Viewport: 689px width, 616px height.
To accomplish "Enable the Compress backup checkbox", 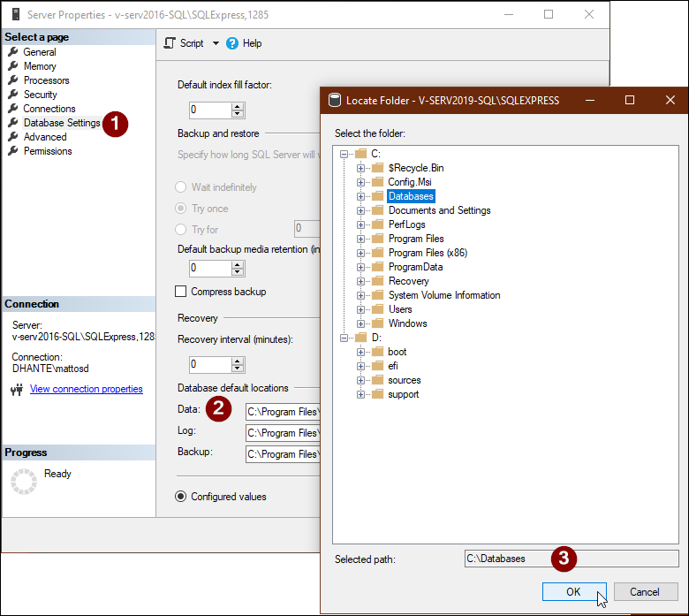I will [x=180, y=292].
